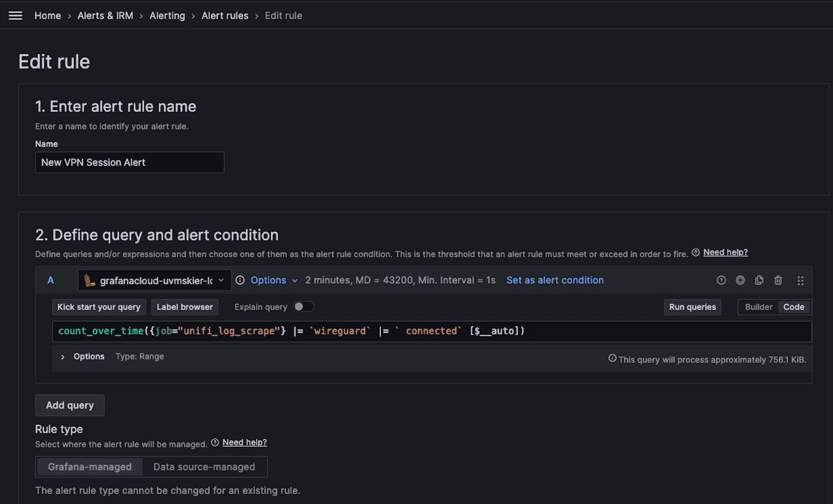Go to Alerts & IRM breadcrumb

pyautogui.click(x=105, y=16)
